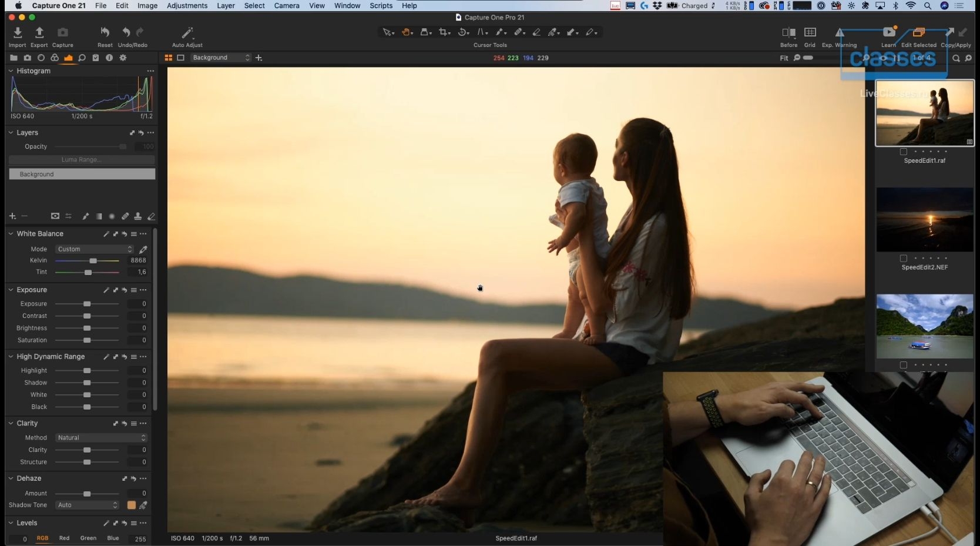Select the SpeedEdit2.NEF thumbnail

point(925,220)
